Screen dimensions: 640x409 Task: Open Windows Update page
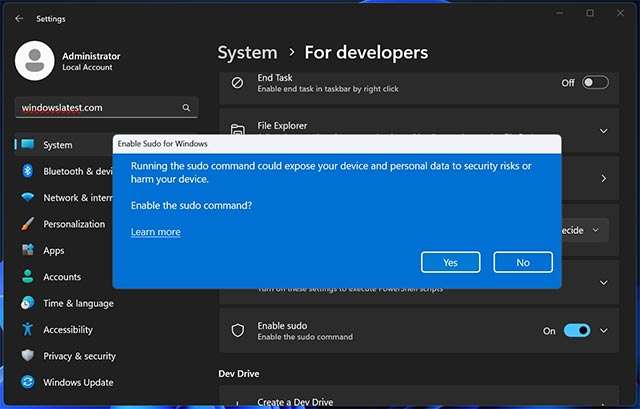pyautogui.click(x=106, y=382)
